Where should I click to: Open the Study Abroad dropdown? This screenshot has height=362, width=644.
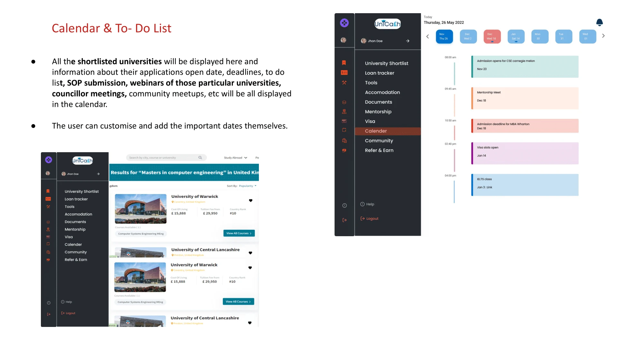tap(235, 158)
